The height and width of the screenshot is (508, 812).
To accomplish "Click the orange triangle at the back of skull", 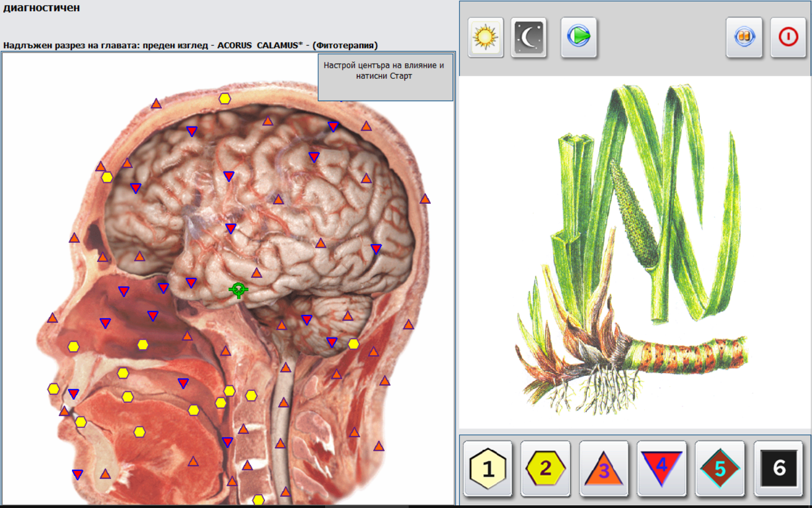I will coord(425,199).
